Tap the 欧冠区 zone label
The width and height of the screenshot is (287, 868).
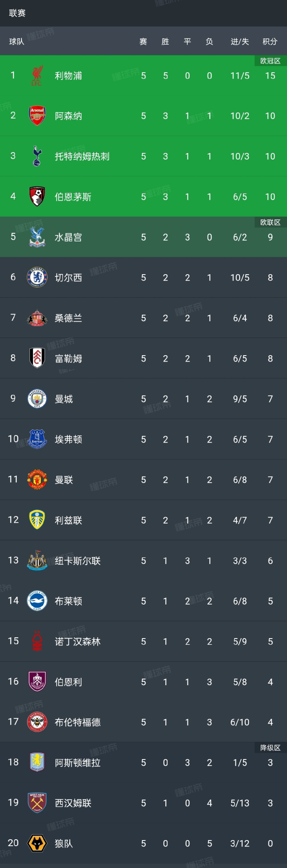(x=270, y=61)
